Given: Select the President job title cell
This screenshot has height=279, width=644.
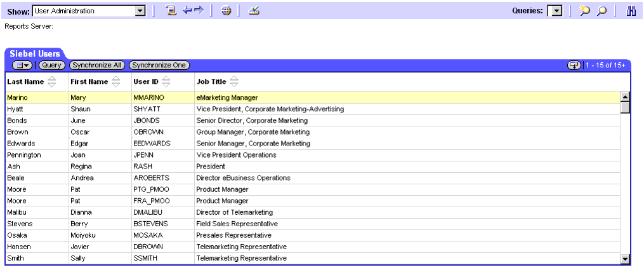Looking at the screenshot, I should (210, 167).
